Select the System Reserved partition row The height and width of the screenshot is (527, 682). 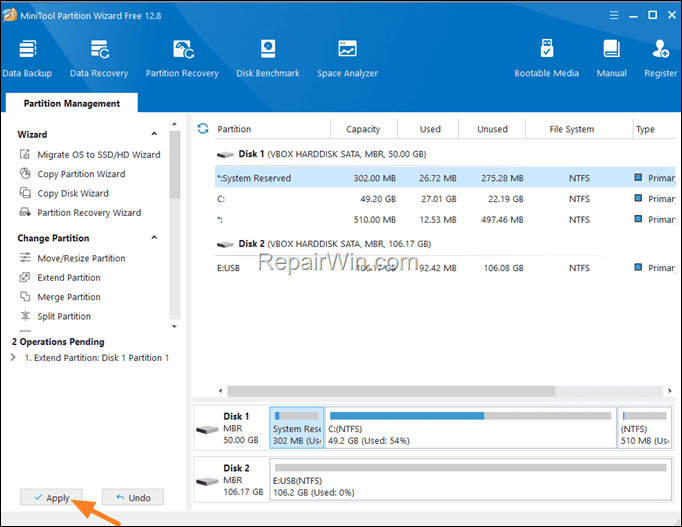pos(445,178)
